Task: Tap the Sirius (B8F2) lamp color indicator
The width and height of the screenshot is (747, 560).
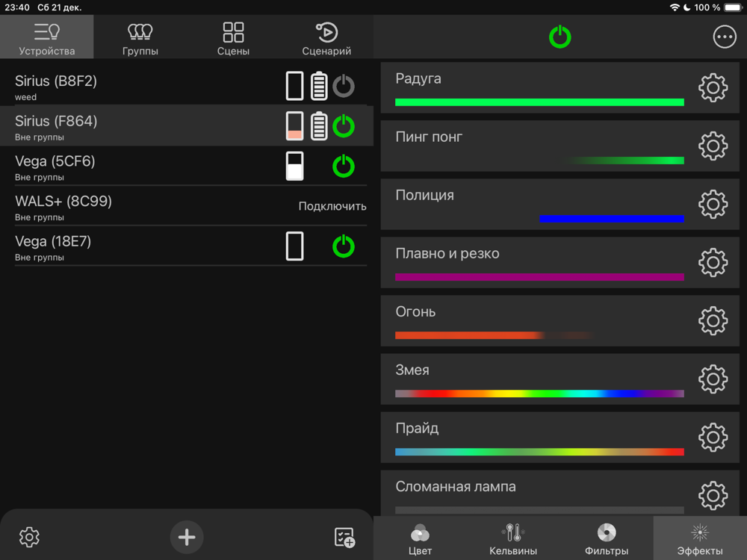Action: coord(294,86)
